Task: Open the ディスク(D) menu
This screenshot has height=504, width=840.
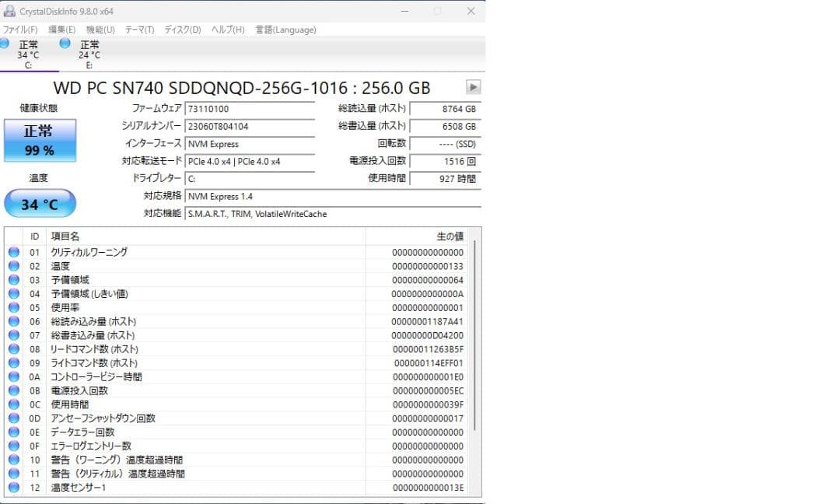Action: [182, 30]
